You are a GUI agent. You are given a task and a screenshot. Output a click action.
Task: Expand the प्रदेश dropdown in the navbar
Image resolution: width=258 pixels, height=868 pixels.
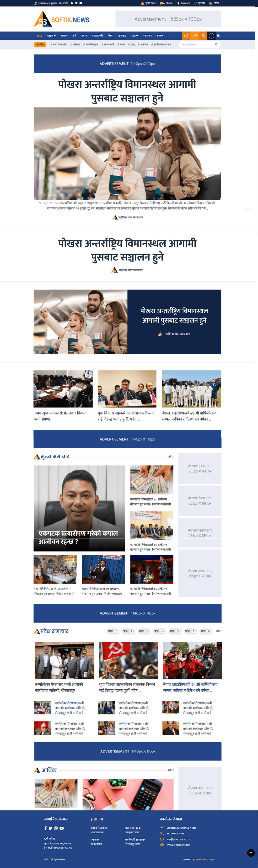134,36
